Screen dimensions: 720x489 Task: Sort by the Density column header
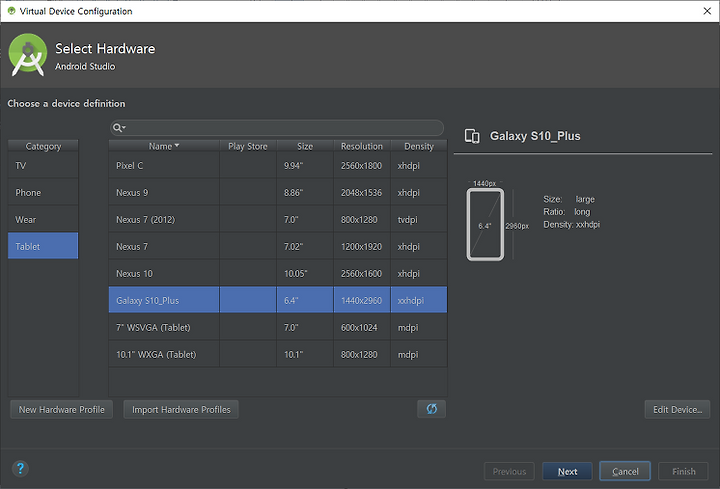pos(419,146)
